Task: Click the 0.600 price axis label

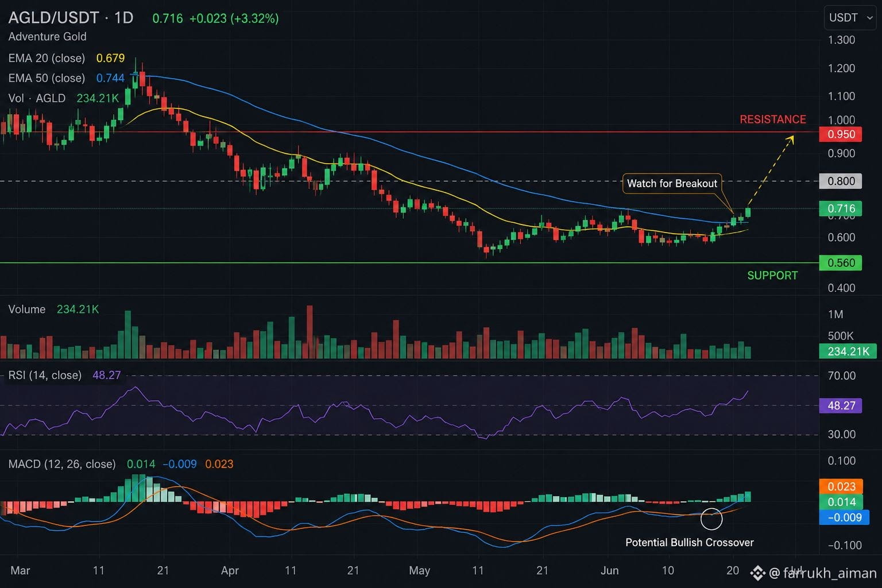Action: 841,237
